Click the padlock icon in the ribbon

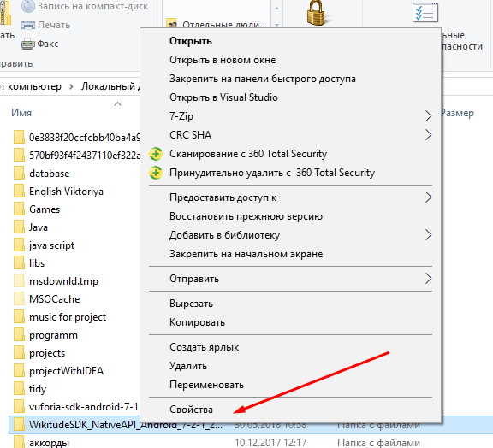tap(316, 12)
